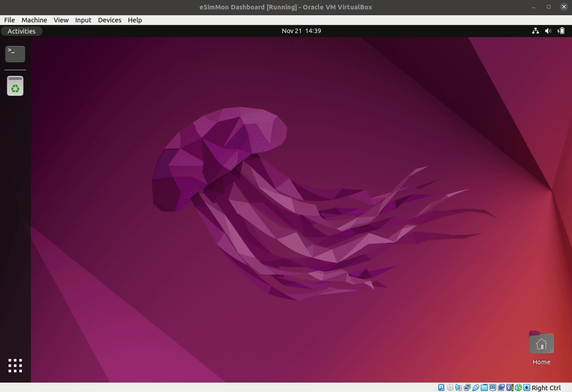
Task: Maximize the VirtualBox window
Action: point(549,7)
